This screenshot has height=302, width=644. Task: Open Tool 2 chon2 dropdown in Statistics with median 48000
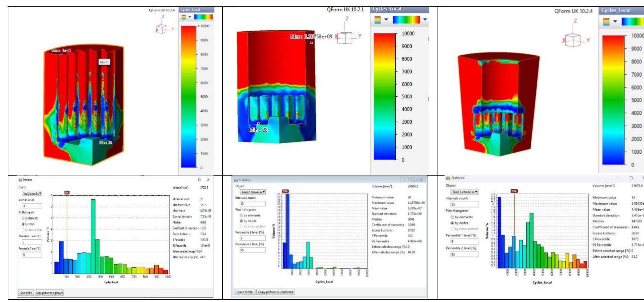32,193
